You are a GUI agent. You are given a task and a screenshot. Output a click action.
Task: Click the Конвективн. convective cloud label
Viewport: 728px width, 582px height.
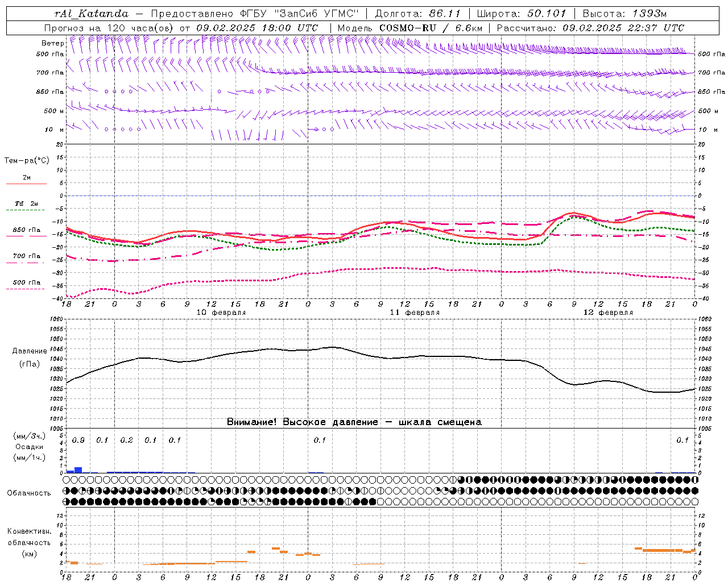tap(29, 531)
